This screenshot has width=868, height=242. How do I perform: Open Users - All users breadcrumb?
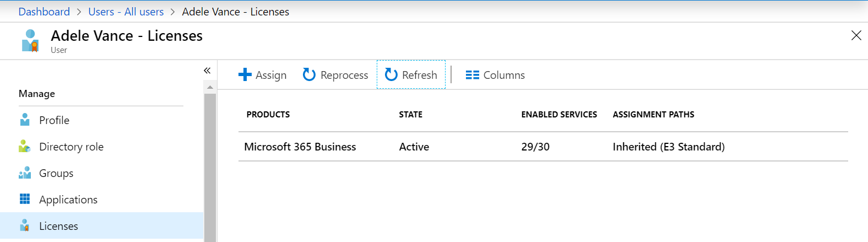[126, 12]
